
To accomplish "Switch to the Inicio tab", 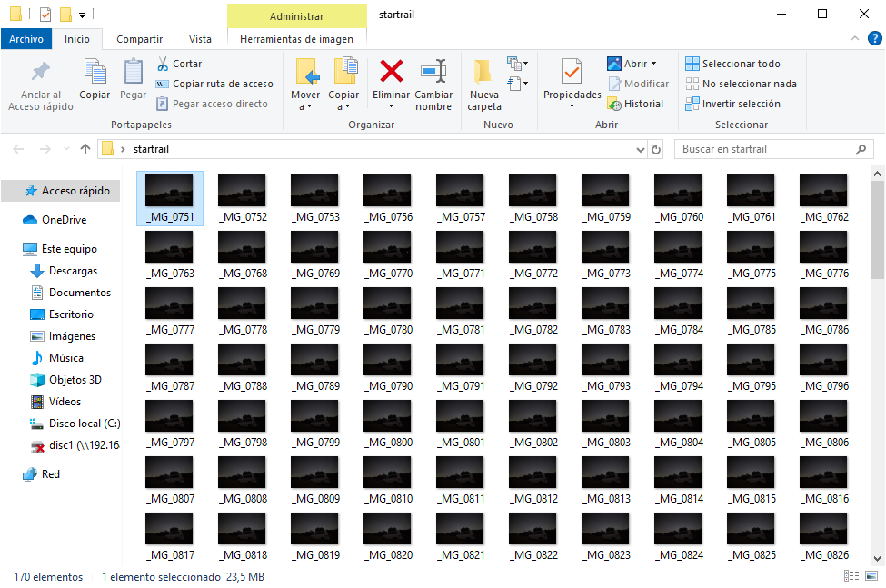I will 77,39.
